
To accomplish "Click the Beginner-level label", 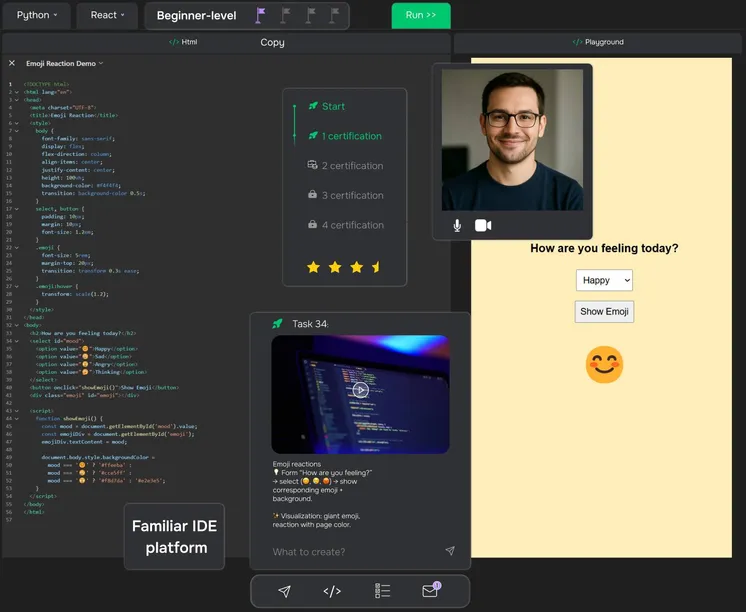I will pyautogui.click(x=196, y=16).
